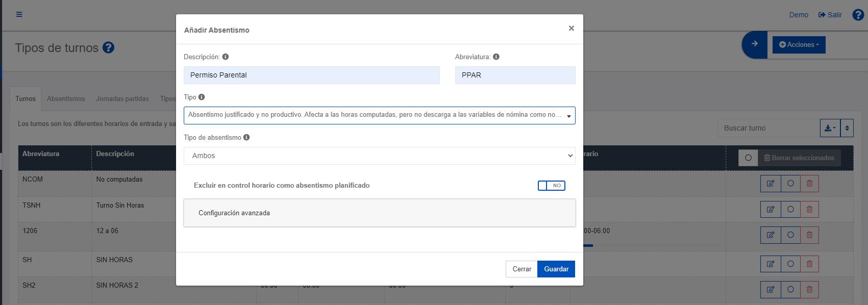
Task: Click the Cerrar button
Action: (x=522, y=269)
